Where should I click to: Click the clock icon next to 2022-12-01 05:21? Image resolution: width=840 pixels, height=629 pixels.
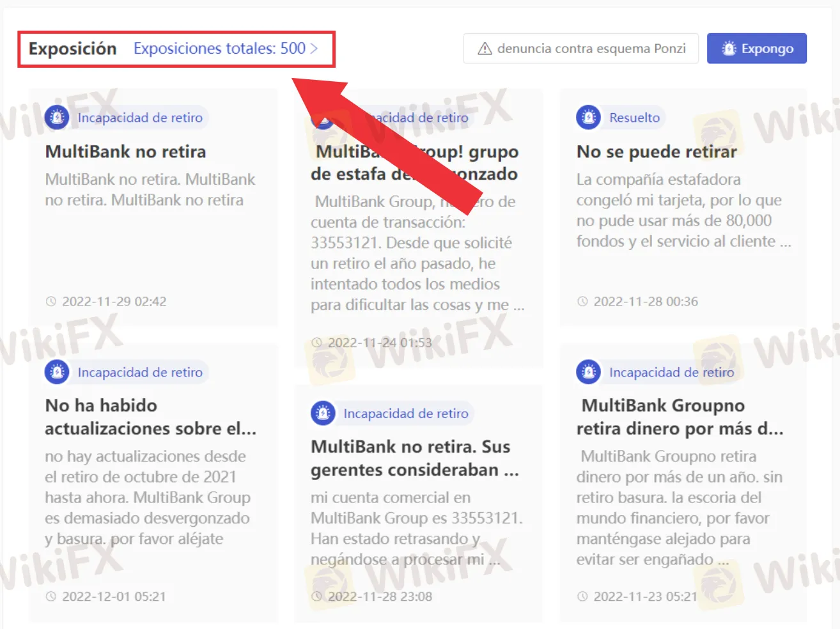(51, 596)
